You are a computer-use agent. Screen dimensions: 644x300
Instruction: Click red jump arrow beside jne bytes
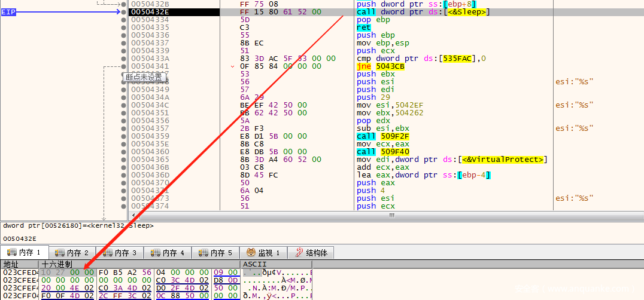232,67
